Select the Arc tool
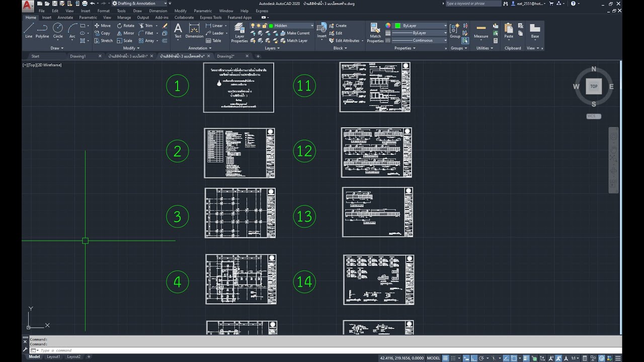Viewport: 644px width, 362px height. point(72,30)
